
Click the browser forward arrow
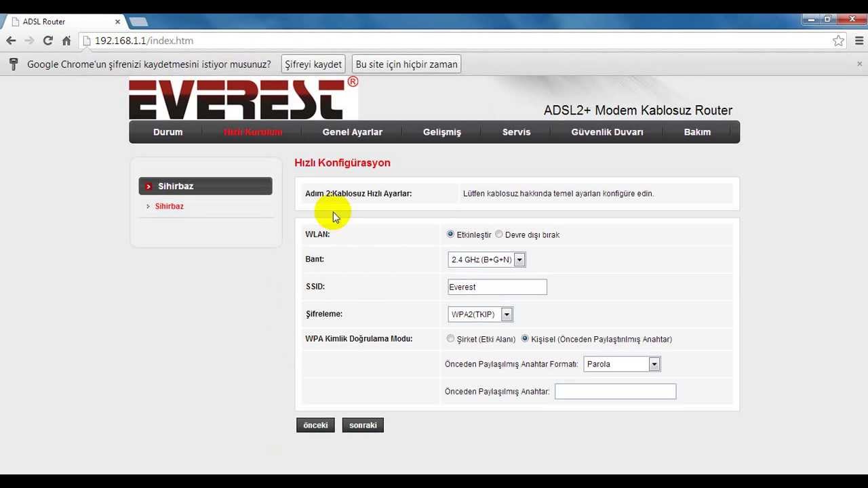29,41
